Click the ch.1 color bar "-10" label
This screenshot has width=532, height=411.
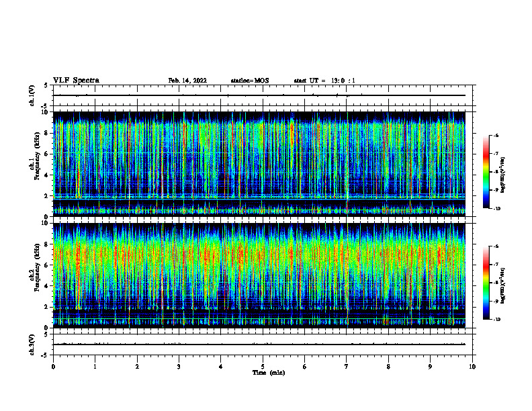(x=496, y=209)
